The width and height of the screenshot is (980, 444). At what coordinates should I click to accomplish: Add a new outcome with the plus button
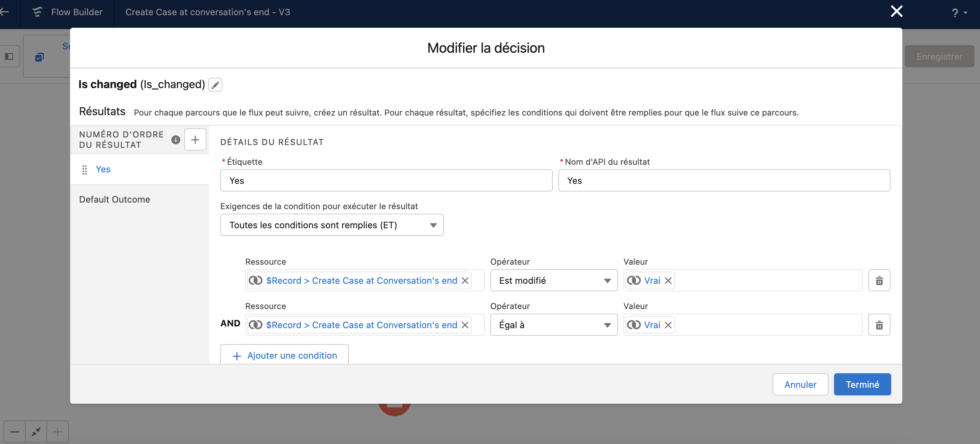click(x=195, y=140)
